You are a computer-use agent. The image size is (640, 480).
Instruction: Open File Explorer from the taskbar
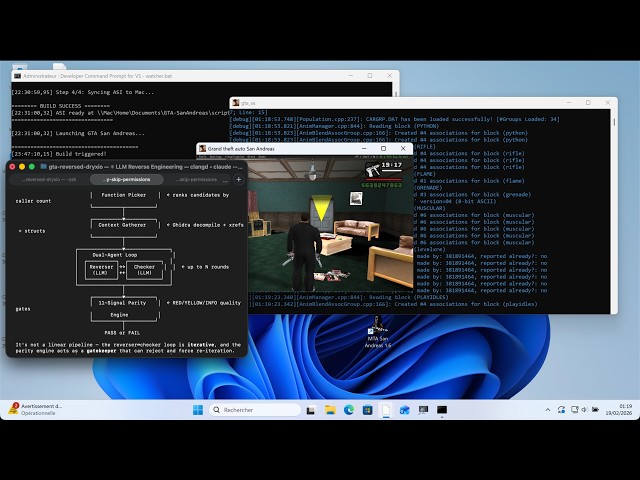[330, 410]
